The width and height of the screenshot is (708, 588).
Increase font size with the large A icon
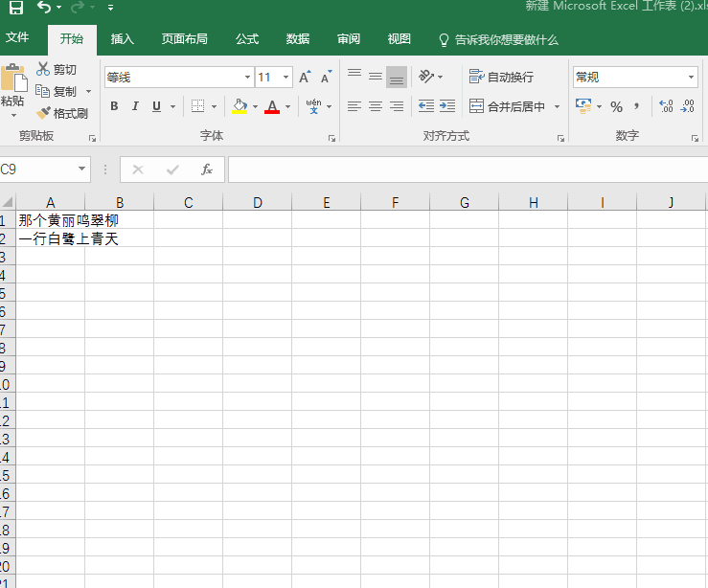tap(305, 78)
